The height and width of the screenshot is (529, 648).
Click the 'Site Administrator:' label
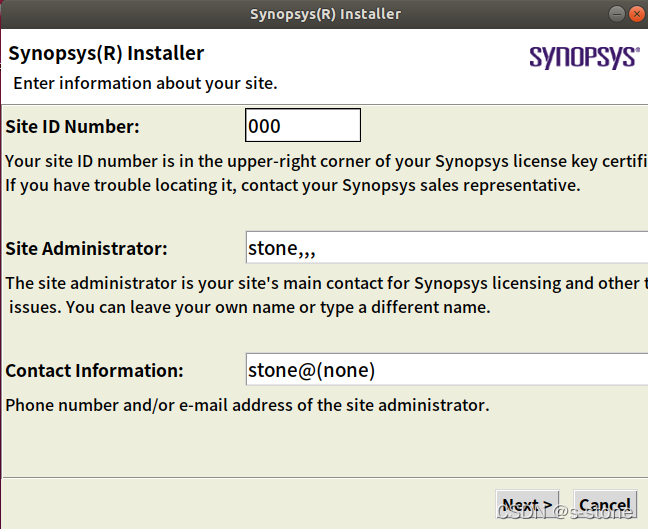[x=86, y=248]
